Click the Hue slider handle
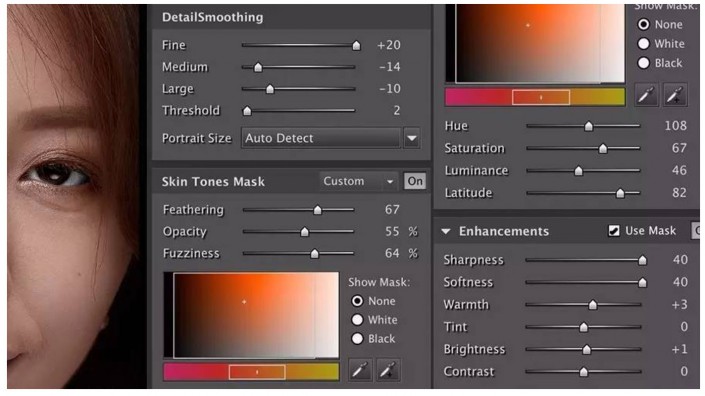 589,126
